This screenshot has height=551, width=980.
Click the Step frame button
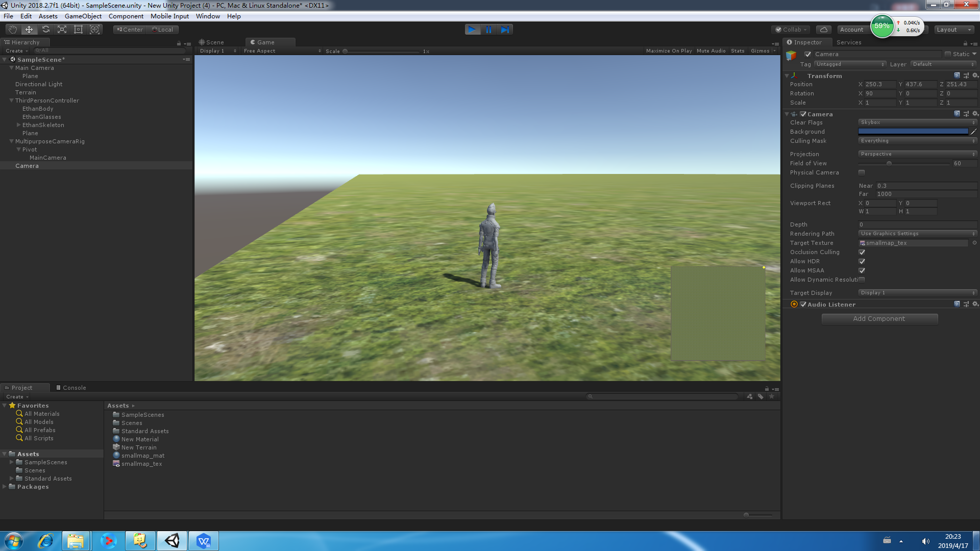505,30
